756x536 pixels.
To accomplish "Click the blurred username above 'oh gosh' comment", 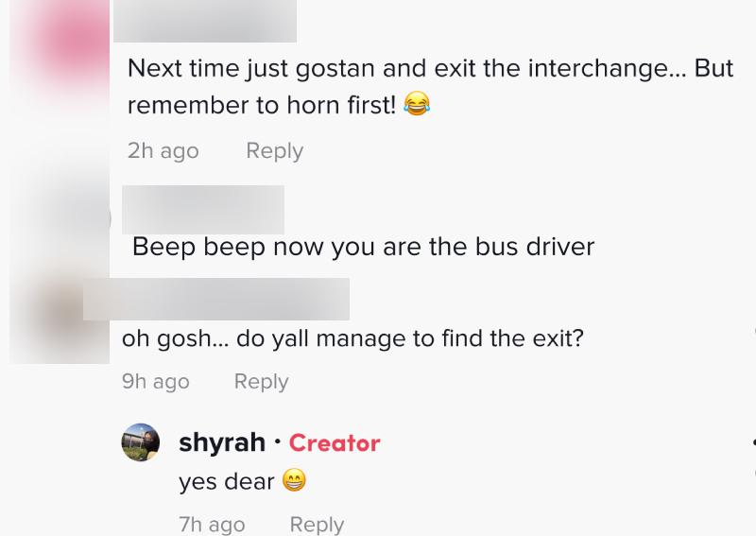I will click(217, 299).
